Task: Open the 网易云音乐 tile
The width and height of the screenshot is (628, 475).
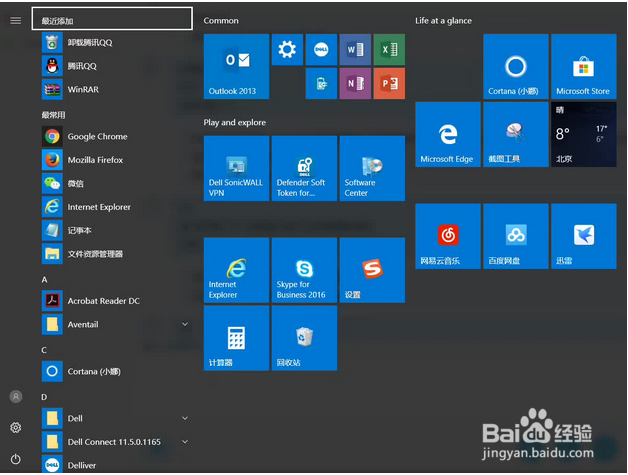Action: [x=448, y=236]
